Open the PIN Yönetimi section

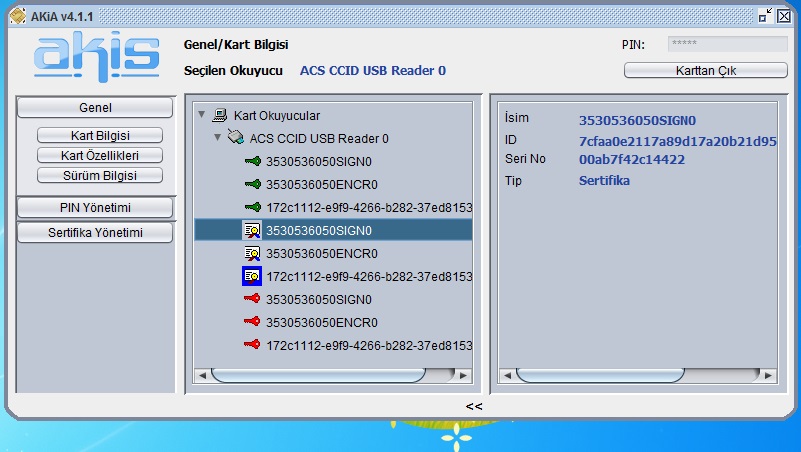(x=95, y=207)
